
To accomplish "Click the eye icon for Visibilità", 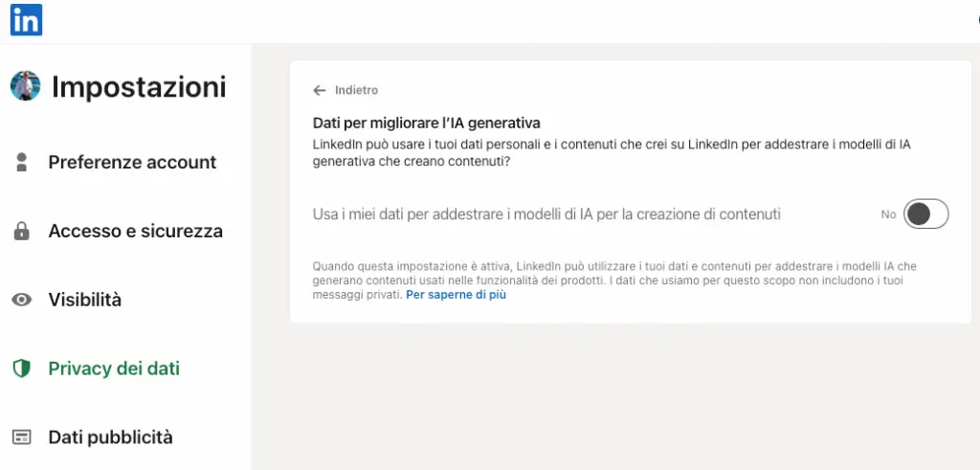I will click(22, 300).
